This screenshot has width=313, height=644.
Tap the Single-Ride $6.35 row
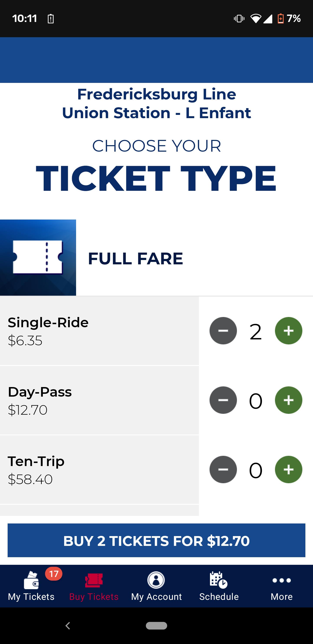pos(99,331)
